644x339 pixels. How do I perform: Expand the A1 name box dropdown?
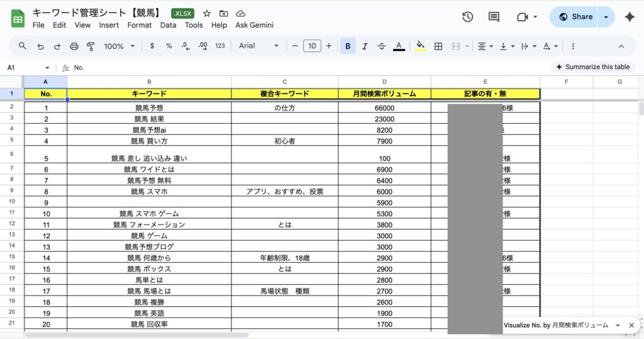[47, 68]
